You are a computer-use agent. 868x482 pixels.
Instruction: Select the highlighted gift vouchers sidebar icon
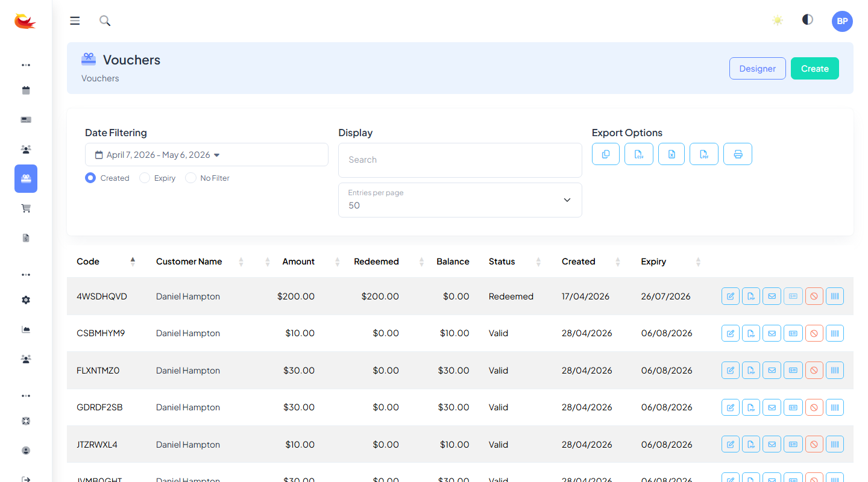(26, 178)
